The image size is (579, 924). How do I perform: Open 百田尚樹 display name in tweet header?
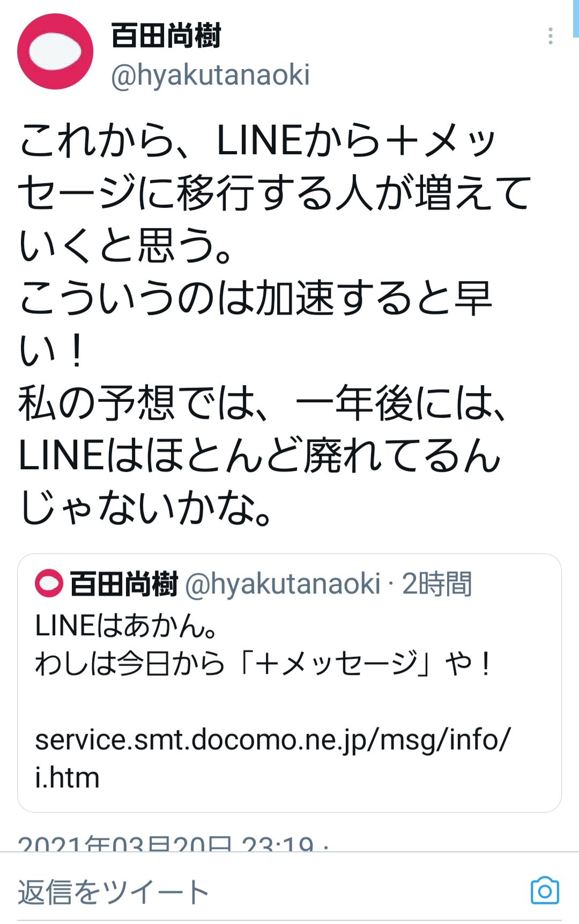(166, 36)
